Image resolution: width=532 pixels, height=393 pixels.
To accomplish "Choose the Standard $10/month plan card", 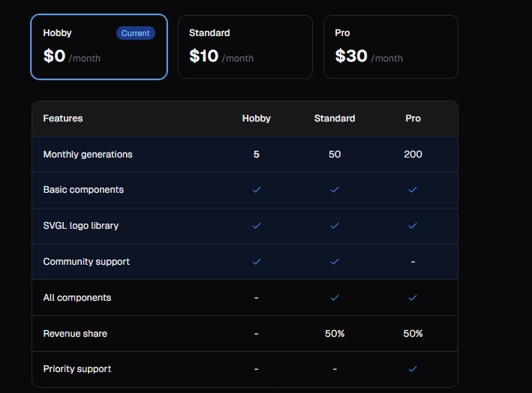I will (245, 46).
